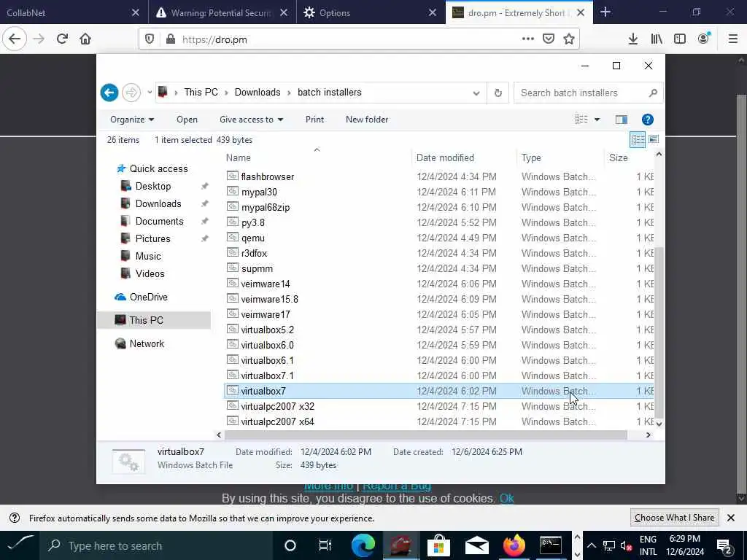Screen dimensions: 747x560
Task: Refresh the batch installers folder
Action: [x=498, y=93]
